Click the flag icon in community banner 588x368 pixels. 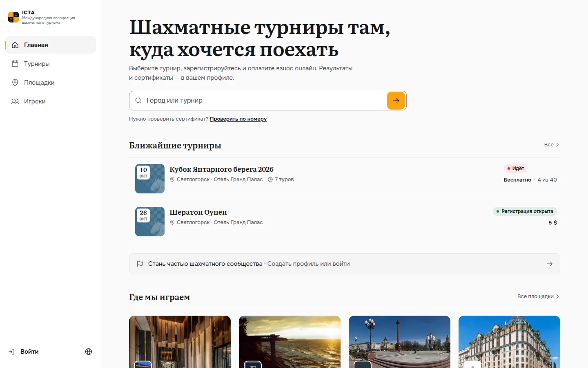[x=140, y=264]
